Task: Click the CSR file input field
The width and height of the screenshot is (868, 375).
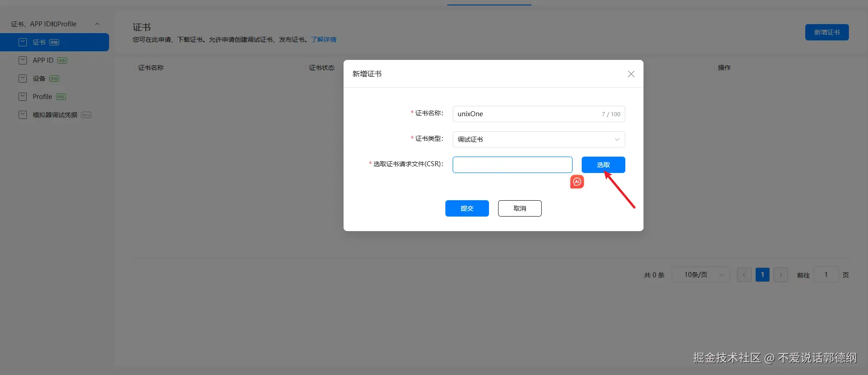Action: (x=512, y=165)
